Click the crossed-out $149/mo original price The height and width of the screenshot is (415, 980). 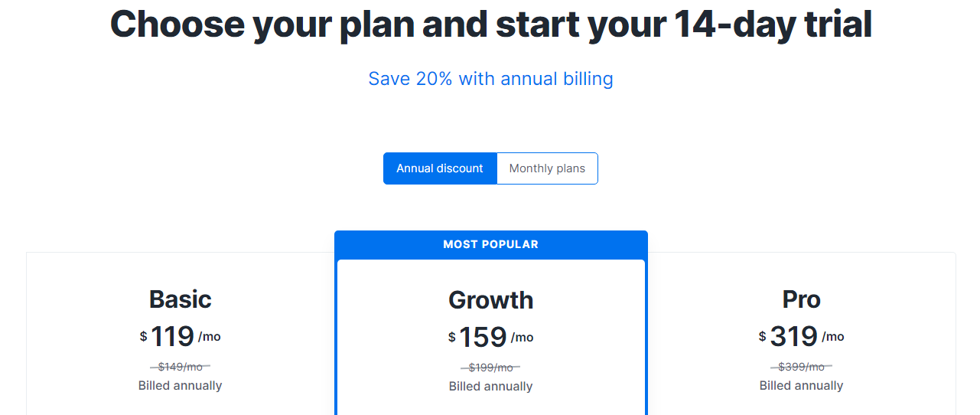pyautogui.click(x=181, y=367)
